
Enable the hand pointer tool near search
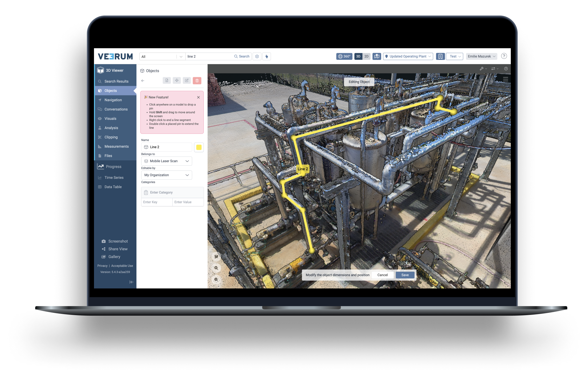[267, 56]
